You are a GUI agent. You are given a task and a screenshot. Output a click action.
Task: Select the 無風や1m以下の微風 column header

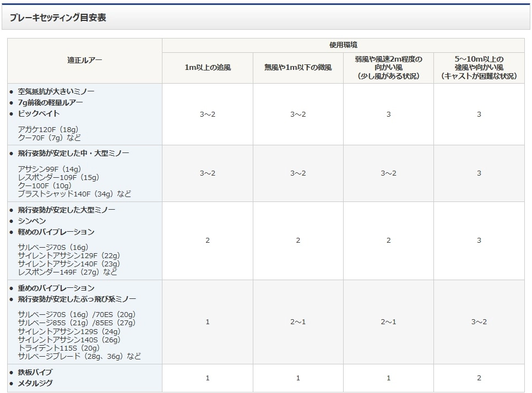point(298,68)
